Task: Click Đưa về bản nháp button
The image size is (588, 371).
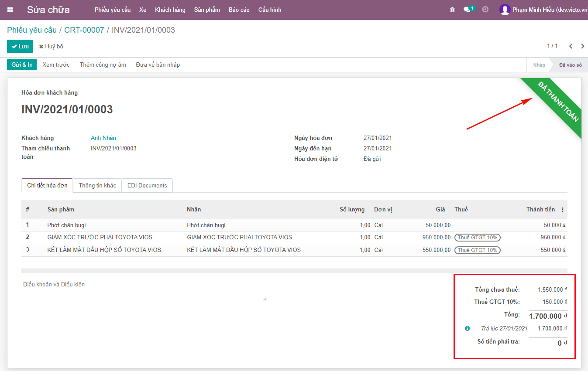Action: point(158,65)
